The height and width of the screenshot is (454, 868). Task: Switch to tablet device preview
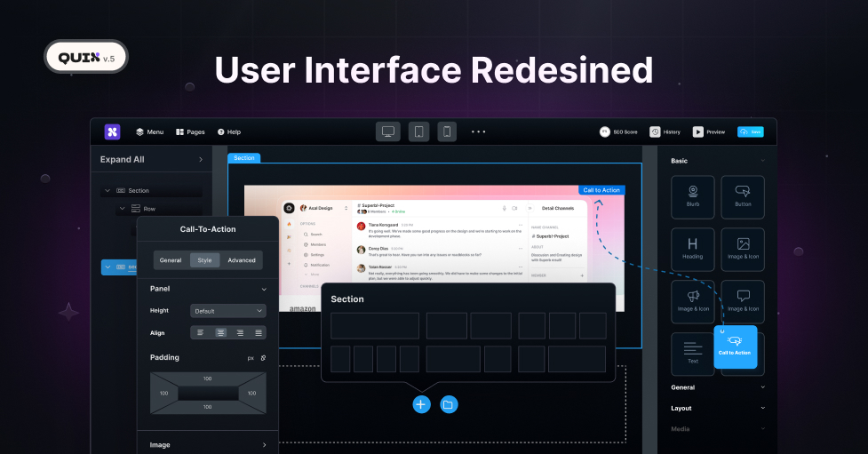[419, 131]
